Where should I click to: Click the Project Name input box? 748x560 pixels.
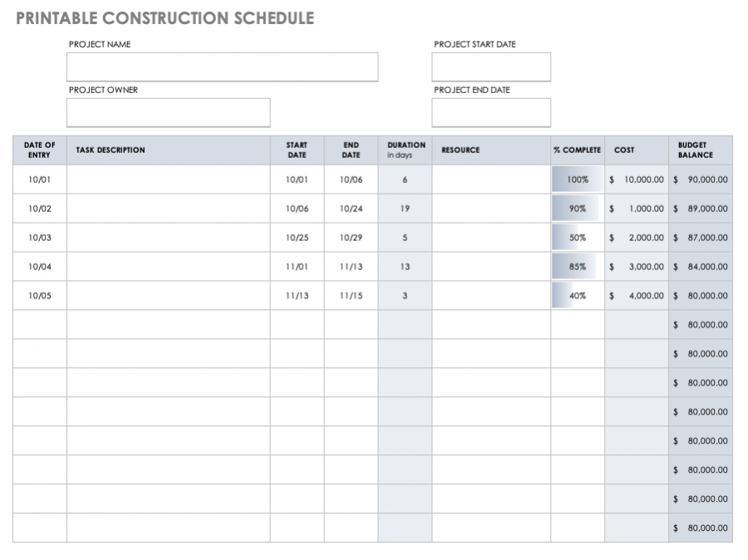[222, 67]
